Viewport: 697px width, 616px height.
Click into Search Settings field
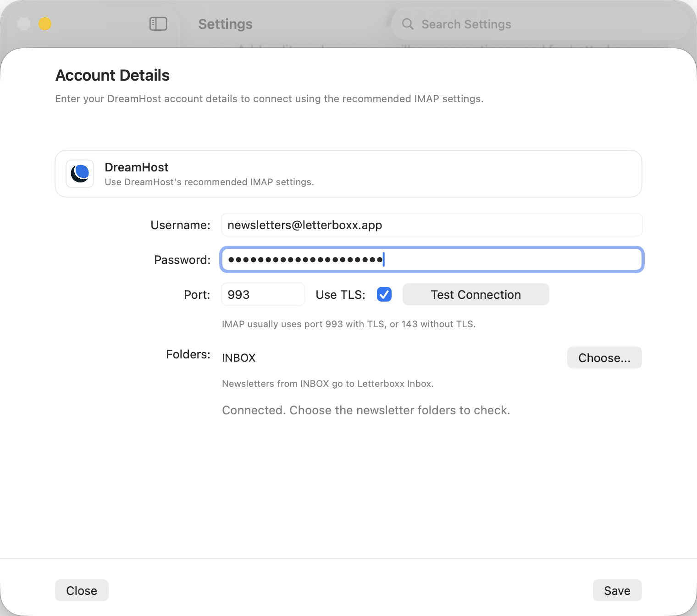coord(540,24)
